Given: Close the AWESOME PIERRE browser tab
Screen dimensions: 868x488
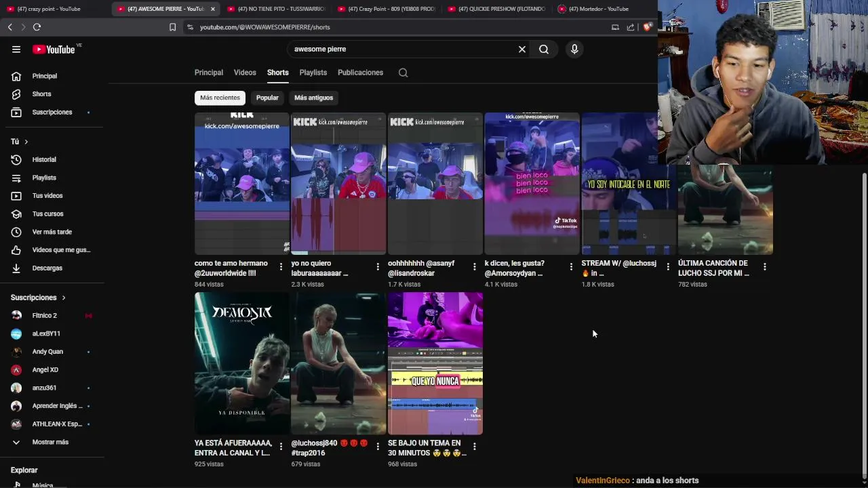Looking at the screenshot, I should pos(213,9).
